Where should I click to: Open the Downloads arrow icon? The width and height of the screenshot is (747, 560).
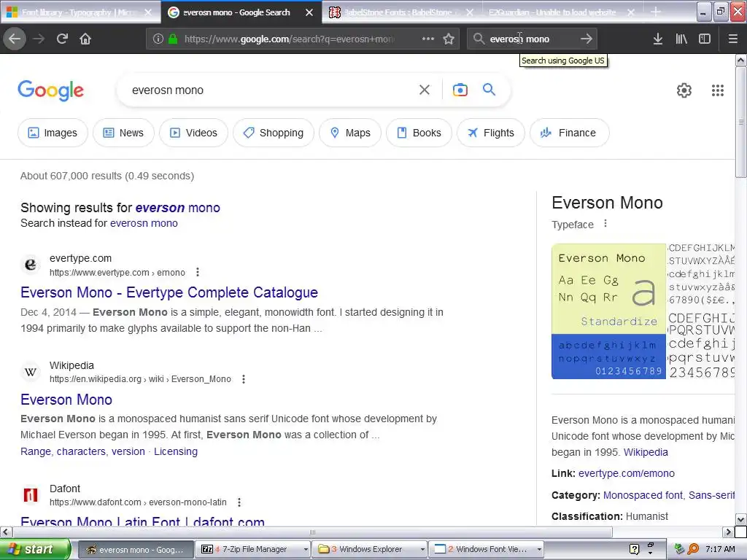658,39
